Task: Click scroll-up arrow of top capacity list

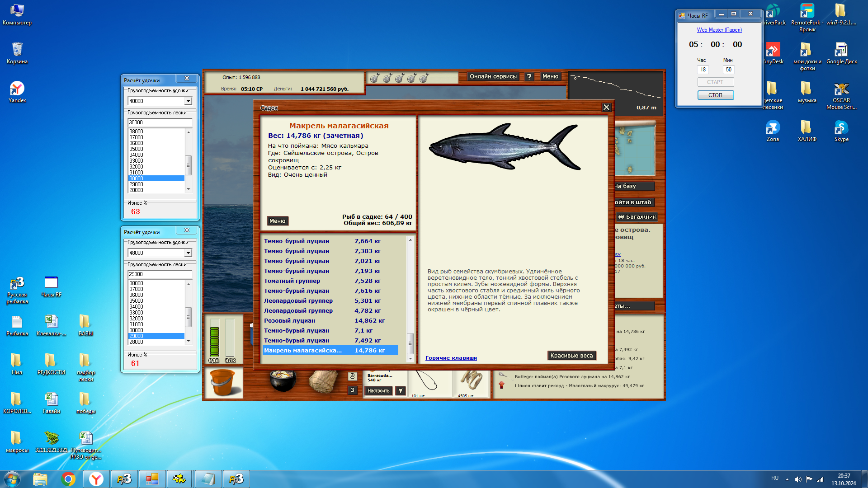Action: pyautogui.click(x=189, y=132)
